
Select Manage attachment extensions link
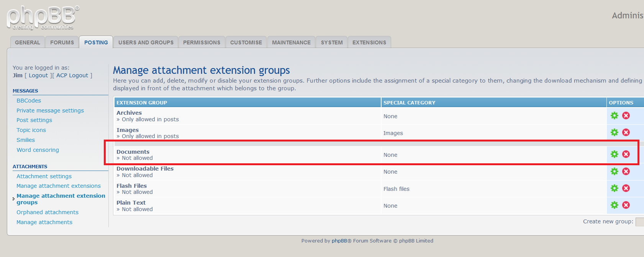59,186
